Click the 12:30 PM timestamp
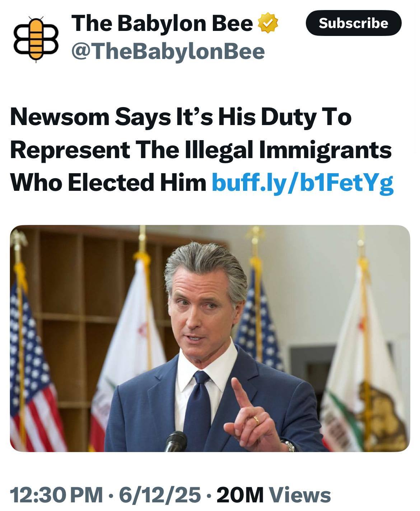 [56, 494]
